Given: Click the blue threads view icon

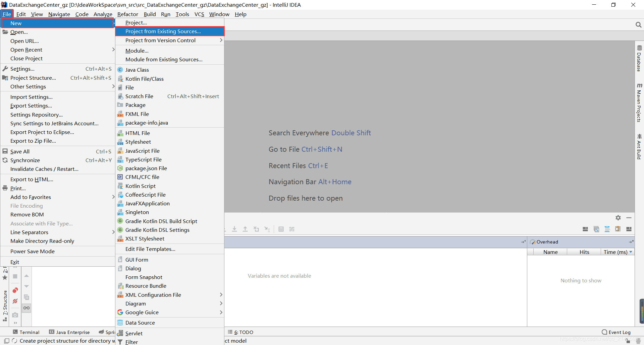Looking at the screenshot, I should (x=607, y=229).
